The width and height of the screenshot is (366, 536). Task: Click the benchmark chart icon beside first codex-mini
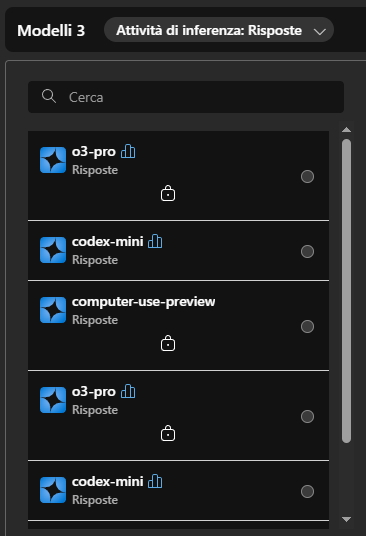155,241
